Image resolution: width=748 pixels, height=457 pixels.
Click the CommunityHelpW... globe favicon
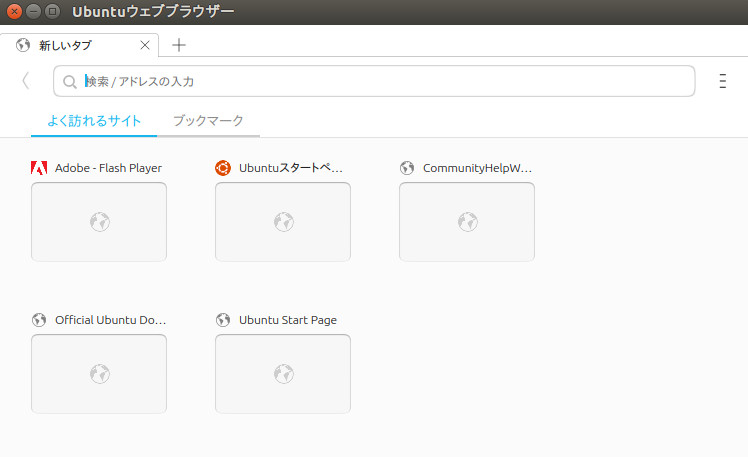coord(407,168)
